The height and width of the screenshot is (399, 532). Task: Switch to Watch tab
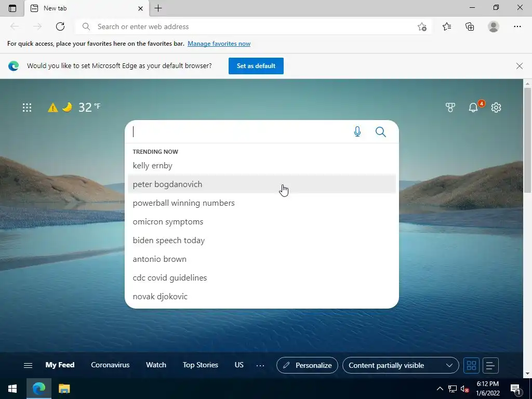pos(156,365)
